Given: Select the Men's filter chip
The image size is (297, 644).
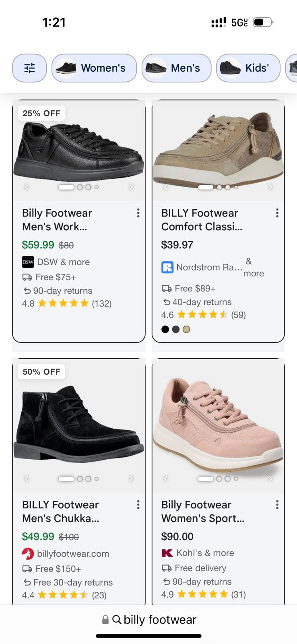Looking at the screenshot, I should pos(176,68).
